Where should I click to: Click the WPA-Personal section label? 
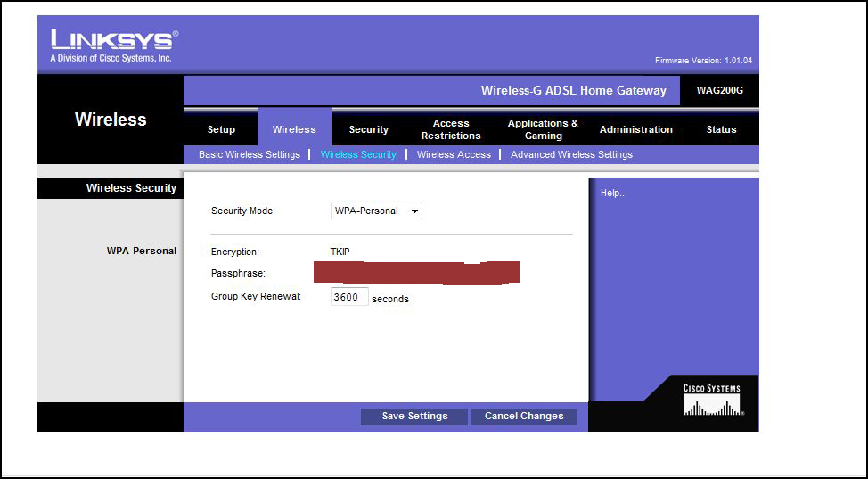coord(142,252)
